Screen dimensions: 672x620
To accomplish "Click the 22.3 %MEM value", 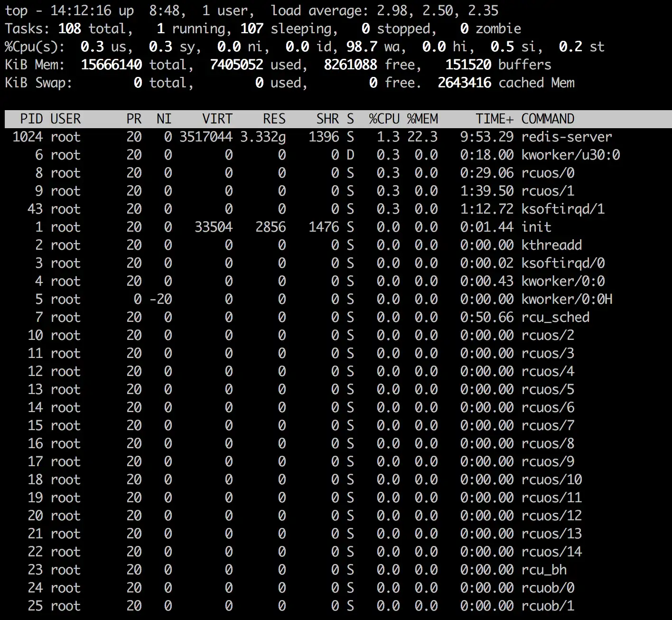I will pyautogui.click(x=422, y=137).
